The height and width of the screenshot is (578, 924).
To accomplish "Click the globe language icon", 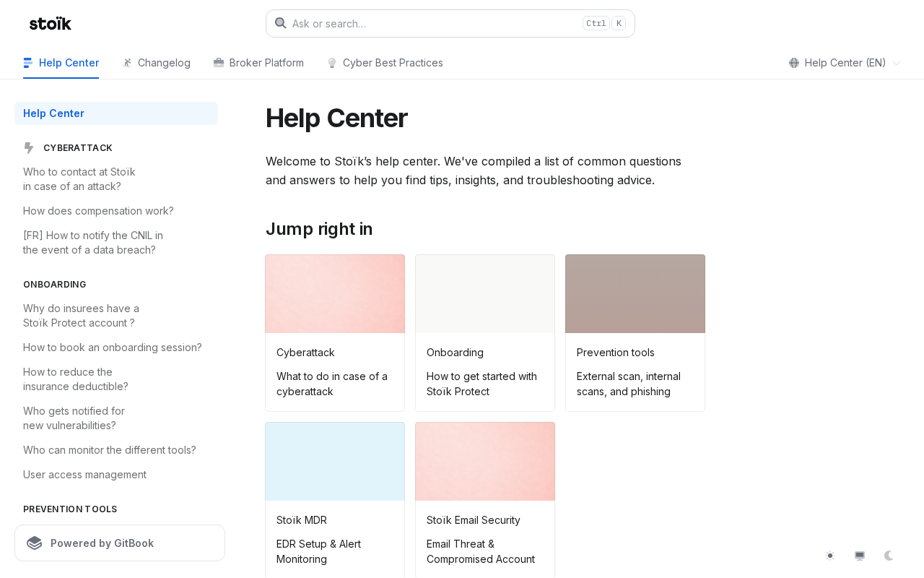I will [x=794, y=63].
